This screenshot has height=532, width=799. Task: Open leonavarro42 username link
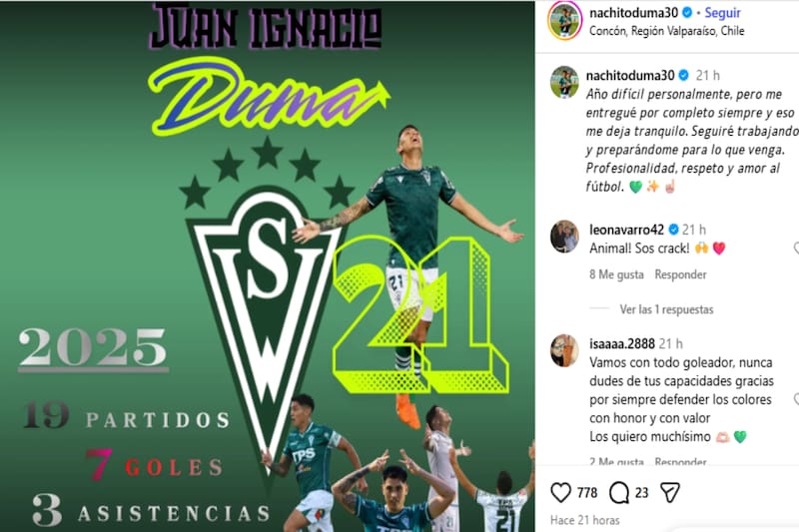pos(626,230)
